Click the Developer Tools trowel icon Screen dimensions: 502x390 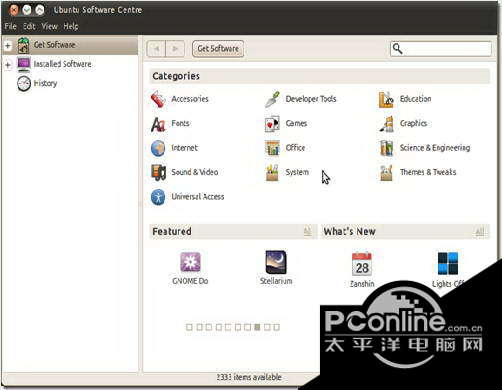coord(272,99)
